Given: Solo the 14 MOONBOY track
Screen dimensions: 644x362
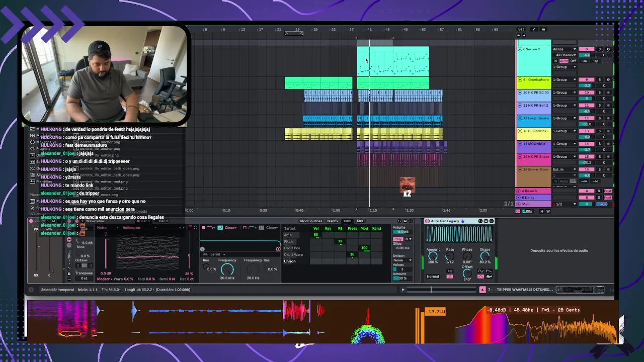Looking at the screenshot, I should click(600, 144).
